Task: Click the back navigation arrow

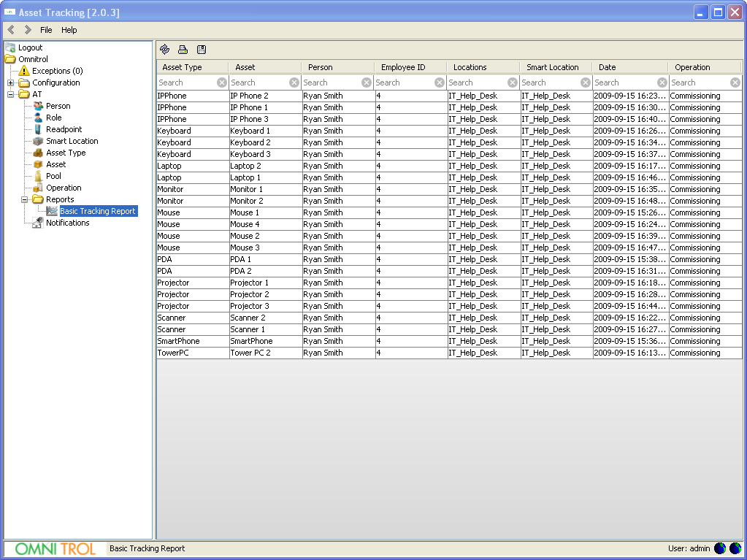Action: (11, 30)
